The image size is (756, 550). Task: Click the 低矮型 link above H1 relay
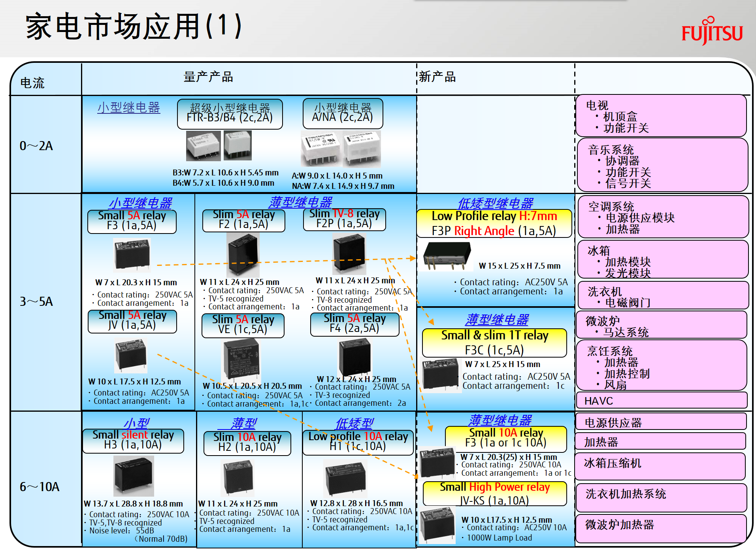tap(354, 423)
